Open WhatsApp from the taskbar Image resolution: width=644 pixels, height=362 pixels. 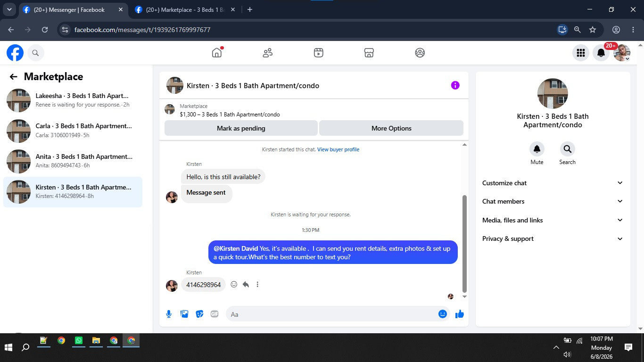pyautogui.click(x=79, y=340)
